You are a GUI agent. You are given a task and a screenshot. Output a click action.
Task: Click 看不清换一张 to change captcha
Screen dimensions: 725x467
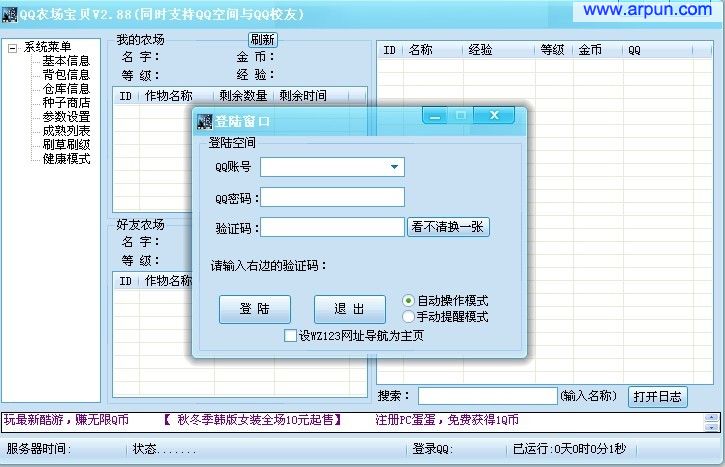448,227
